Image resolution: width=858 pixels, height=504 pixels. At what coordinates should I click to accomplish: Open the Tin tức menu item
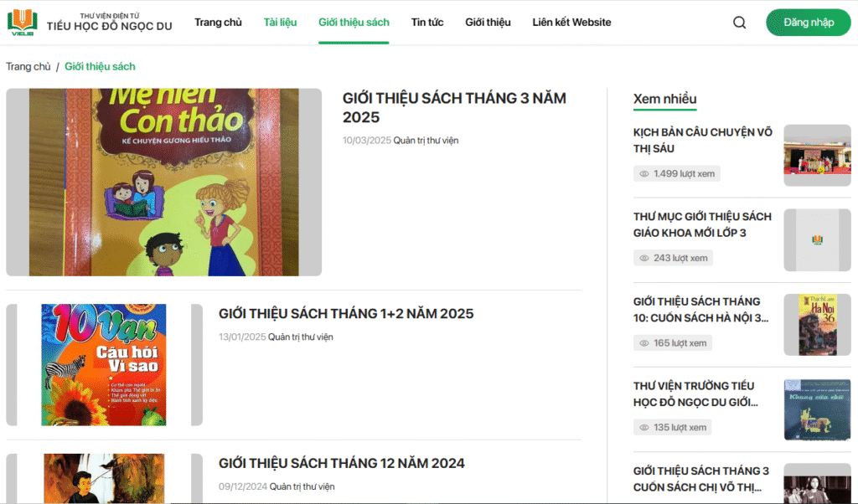click(427, 23)
